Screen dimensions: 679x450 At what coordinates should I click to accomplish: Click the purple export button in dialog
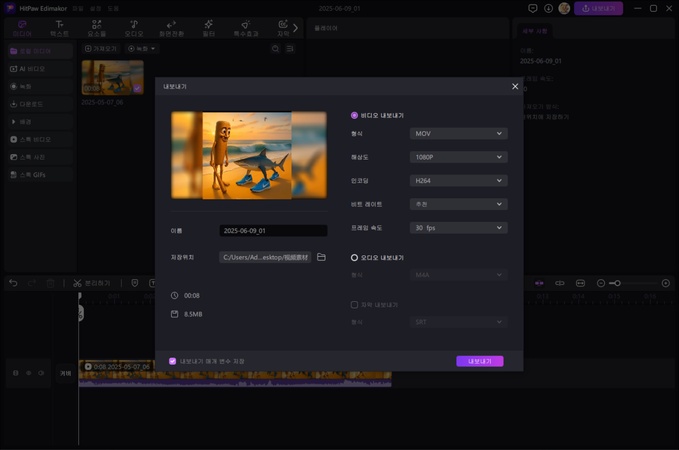pos(479,361)
